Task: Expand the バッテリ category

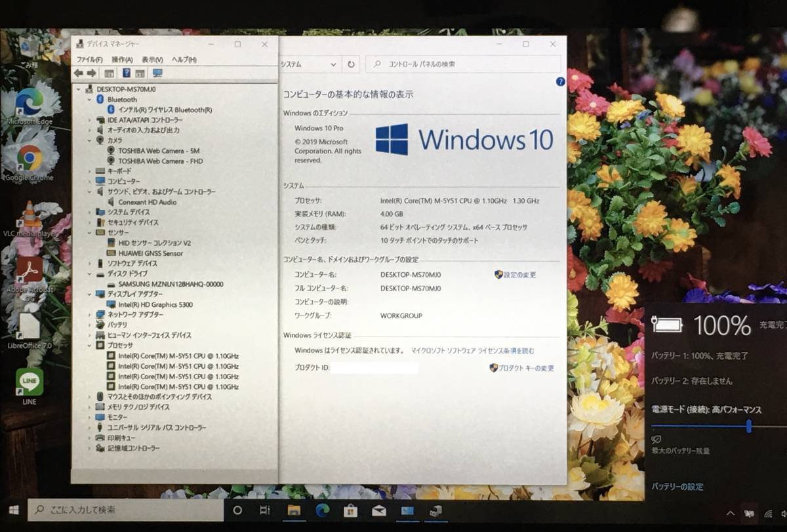Action: pyautogui.click(x=90, y=325)
